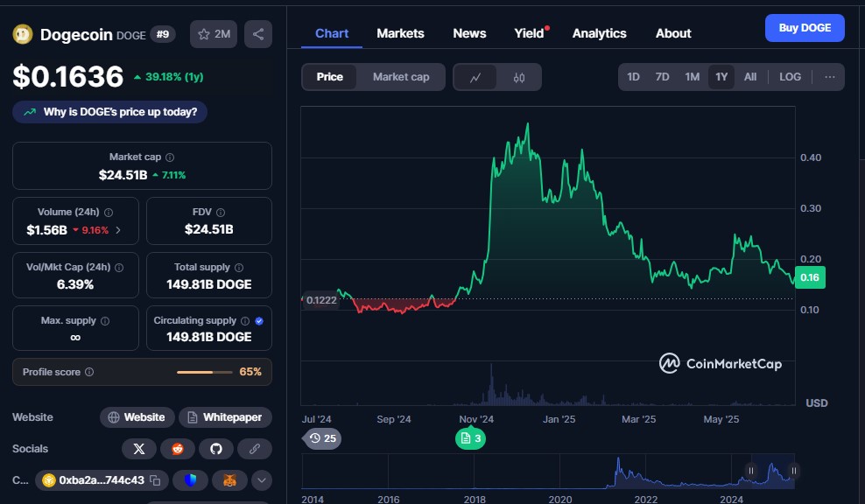Select Price chart mode
This screenshot has width=865, height=504.
point(329,77)
